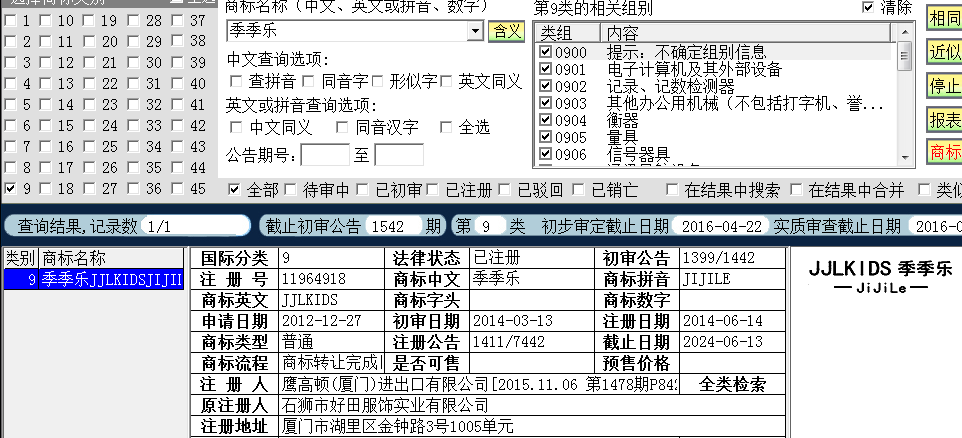The image size is (962, 438).
Task: Click the group list scrollbar down arrow
Action: pos(904,157)
